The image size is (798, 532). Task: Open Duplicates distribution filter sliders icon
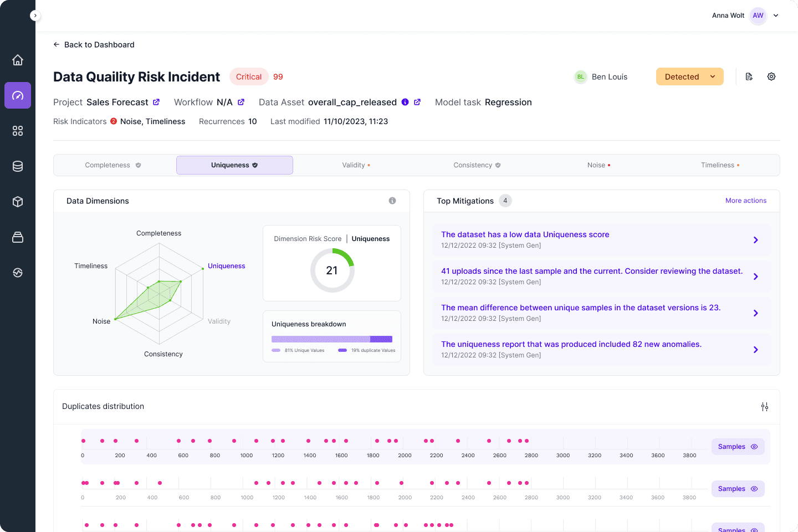(x=765, y=407)
